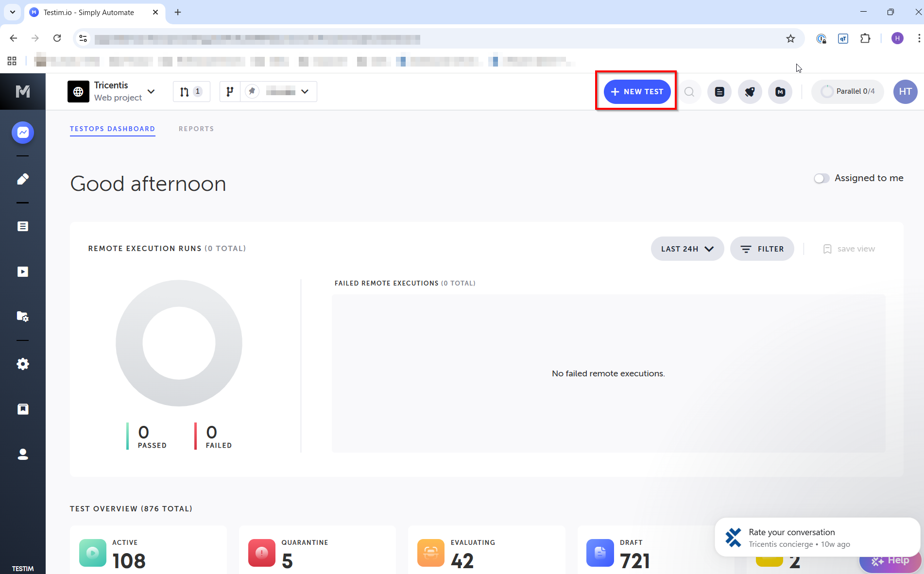Open the TestOps dashboard icon in sidebar
The image size is (924, 574).
click(x=23, y=132)
